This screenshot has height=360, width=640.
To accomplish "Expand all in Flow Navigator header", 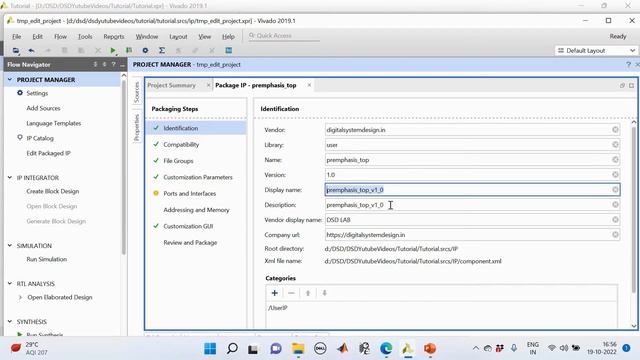I will coord(104,64).
